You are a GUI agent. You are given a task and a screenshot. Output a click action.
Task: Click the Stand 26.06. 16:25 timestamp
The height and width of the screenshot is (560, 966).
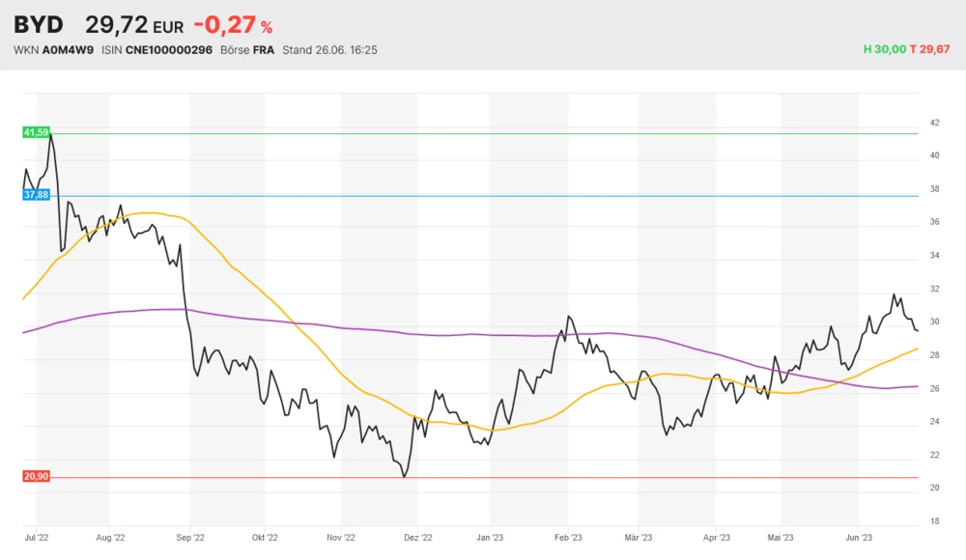coord(329,49)
